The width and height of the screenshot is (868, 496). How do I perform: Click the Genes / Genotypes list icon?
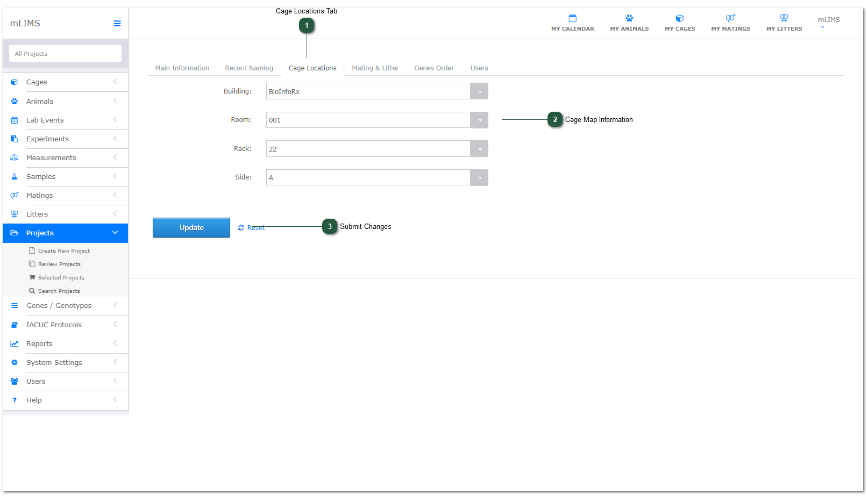coord(15,305)
